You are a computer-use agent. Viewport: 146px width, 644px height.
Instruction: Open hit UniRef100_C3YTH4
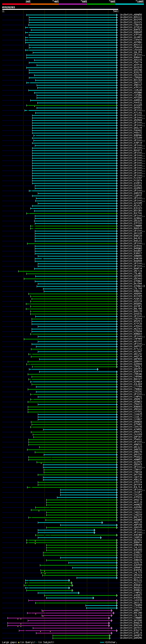(x=131, y=608)
